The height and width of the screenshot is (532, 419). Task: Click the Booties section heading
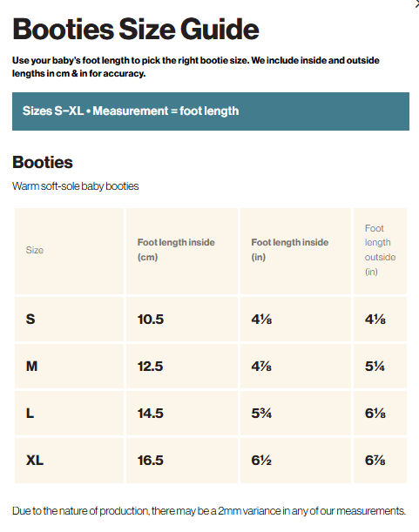[x=43, y=162]
